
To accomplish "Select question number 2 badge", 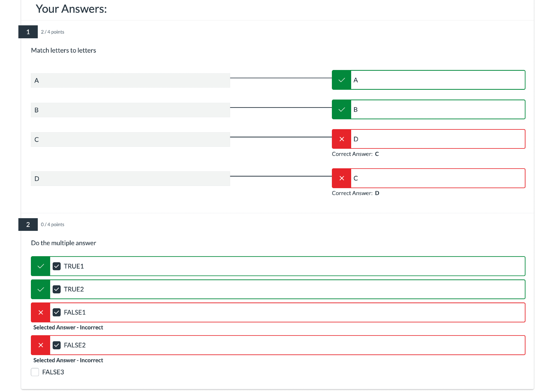I will [28, 225].
